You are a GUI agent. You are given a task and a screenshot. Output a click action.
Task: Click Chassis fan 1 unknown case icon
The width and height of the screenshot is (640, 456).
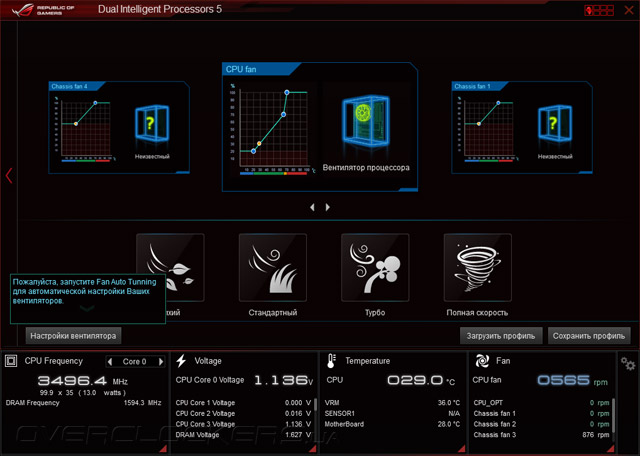tap(555, 123)
